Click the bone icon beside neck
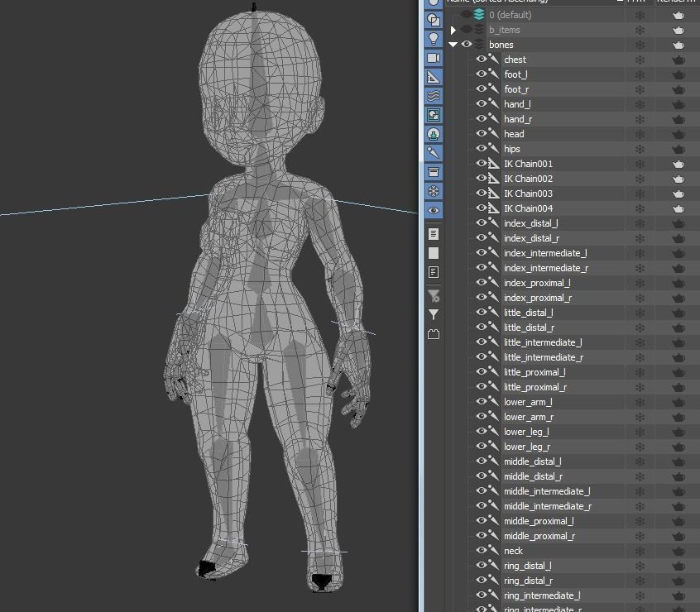 point(493,550)
